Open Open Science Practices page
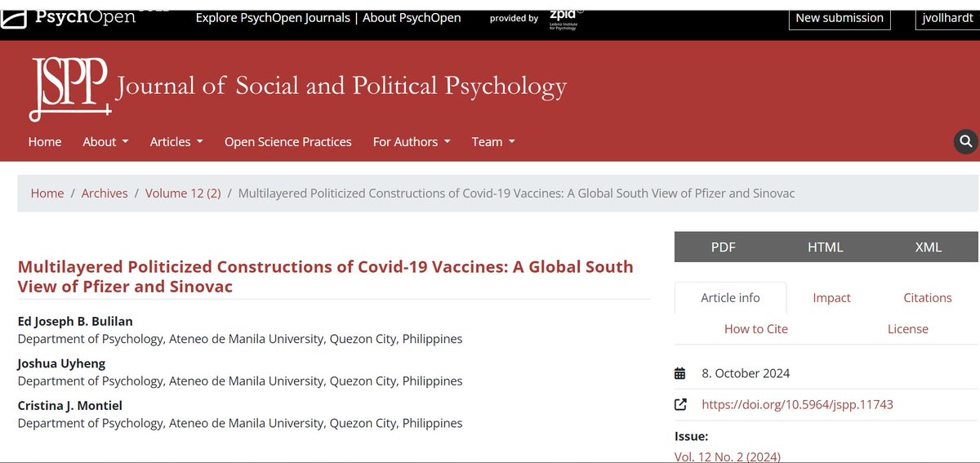 (288, 141)
